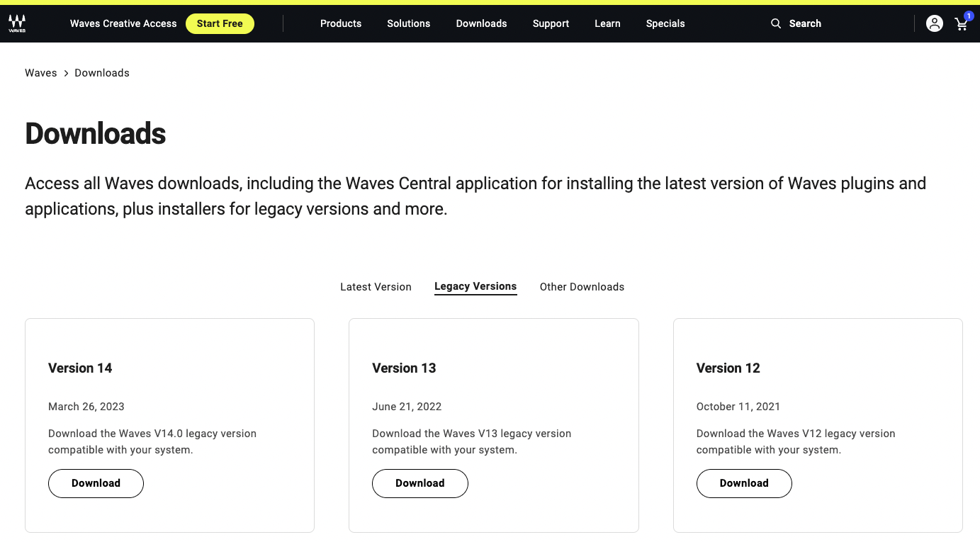Switch to the Other Downloads tab
980x542 pixels.
pyautogui.click(x=582, y=287)
